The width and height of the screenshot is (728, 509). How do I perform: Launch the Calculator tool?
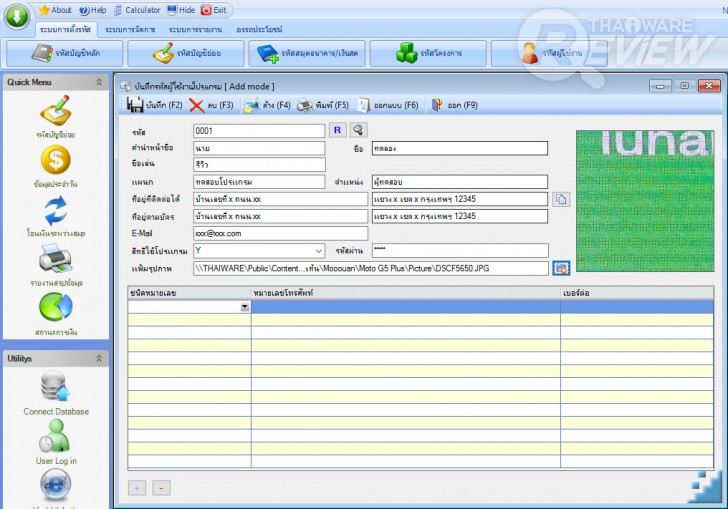coord(137,10)
